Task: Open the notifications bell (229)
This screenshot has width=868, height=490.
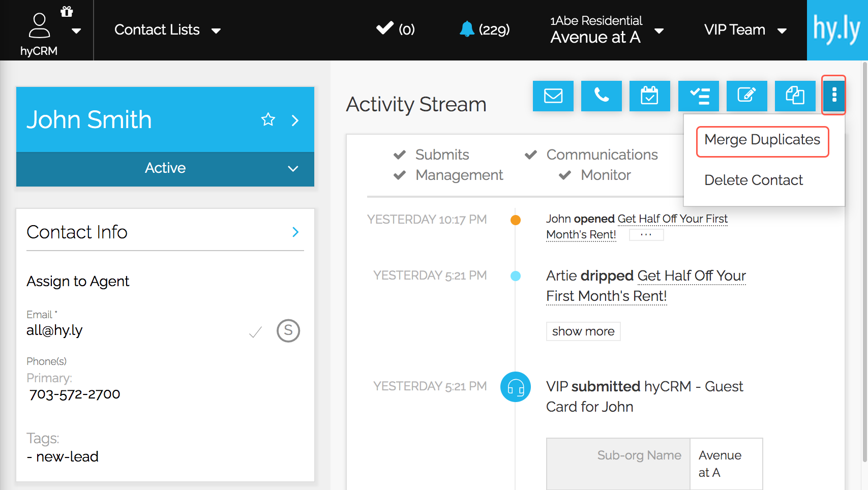Action: pyautogui.click(x=484, y=29)
